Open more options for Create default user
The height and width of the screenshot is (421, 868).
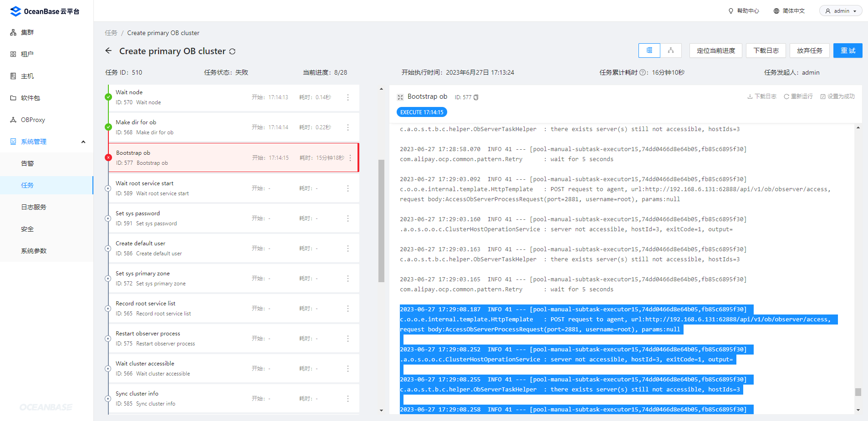point(348,249)
